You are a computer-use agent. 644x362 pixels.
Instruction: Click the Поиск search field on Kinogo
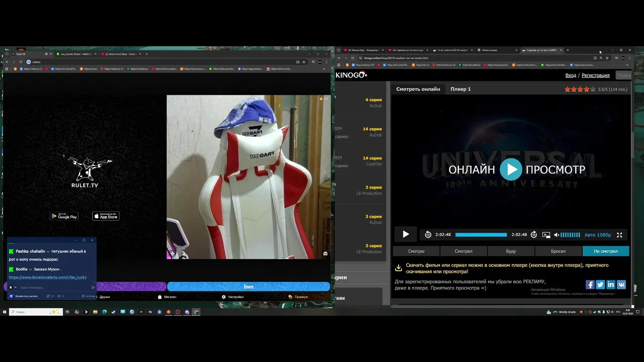(623, 75)
